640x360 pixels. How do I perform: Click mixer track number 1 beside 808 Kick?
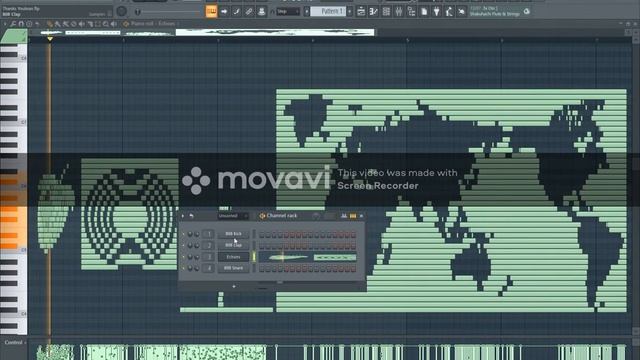[209, 234]
